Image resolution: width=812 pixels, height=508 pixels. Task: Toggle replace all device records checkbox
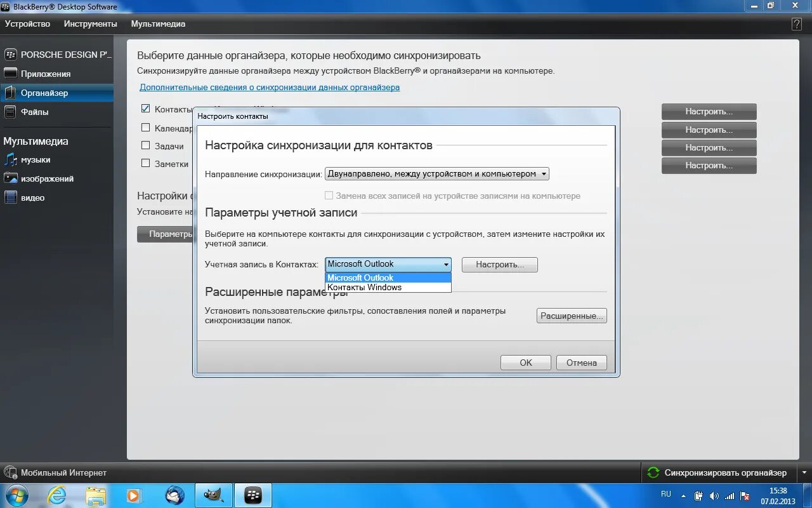(x=329, y=196)
